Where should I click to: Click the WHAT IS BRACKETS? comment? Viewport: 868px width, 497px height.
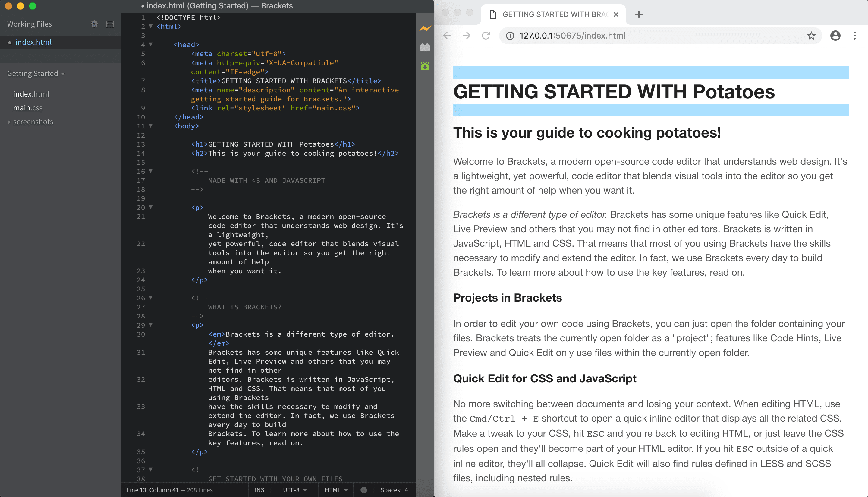click(x=245, y=307)
